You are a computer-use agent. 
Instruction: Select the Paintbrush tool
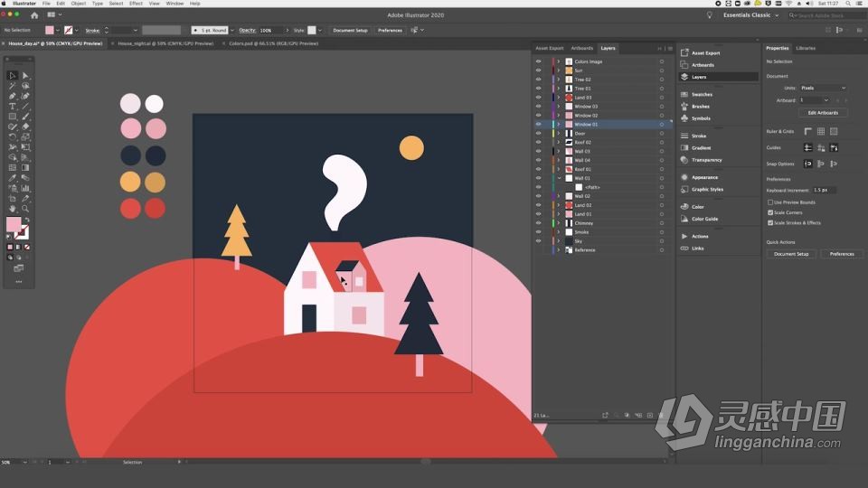[x=25, y=117]
